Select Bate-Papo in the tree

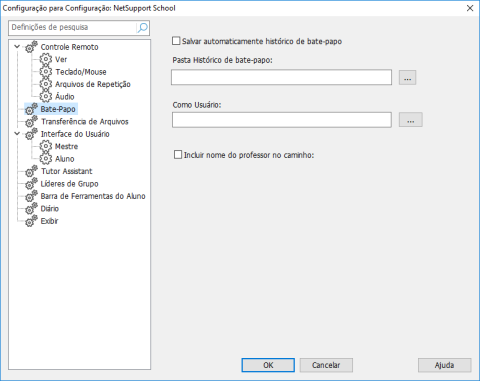[58, 109]
